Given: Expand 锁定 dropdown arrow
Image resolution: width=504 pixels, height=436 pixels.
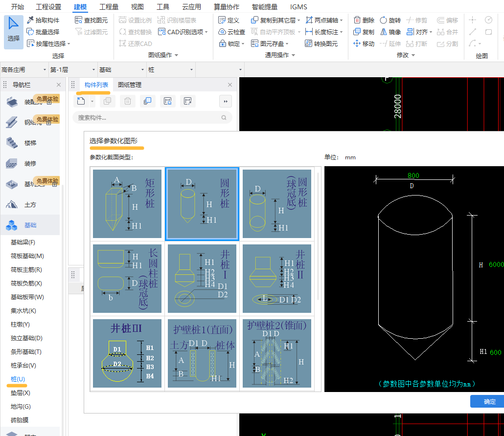Looking at the screenshot, I should point(243,44).
